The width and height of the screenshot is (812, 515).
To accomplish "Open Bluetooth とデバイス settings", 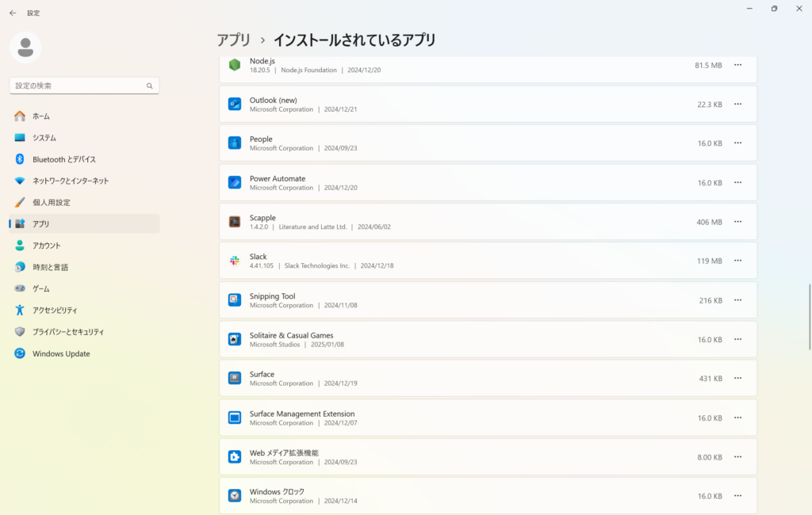I will [x=84, y=159].
